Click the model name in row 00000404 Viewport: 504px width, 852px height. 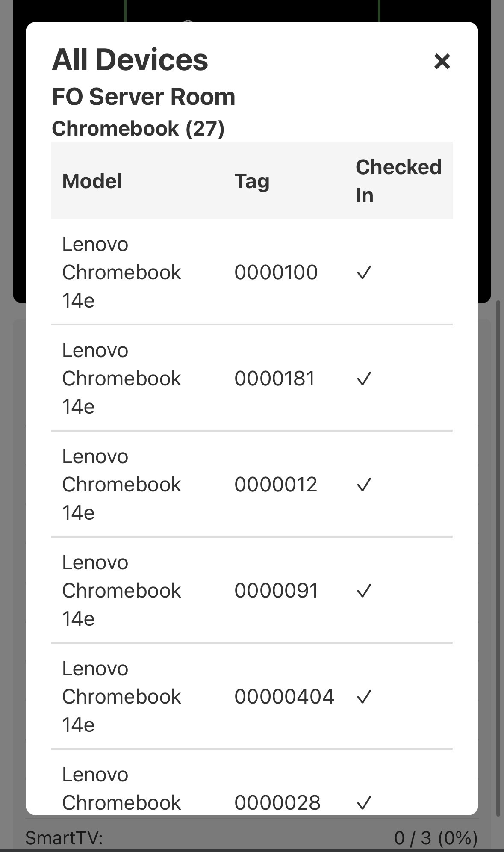[122, 697]
